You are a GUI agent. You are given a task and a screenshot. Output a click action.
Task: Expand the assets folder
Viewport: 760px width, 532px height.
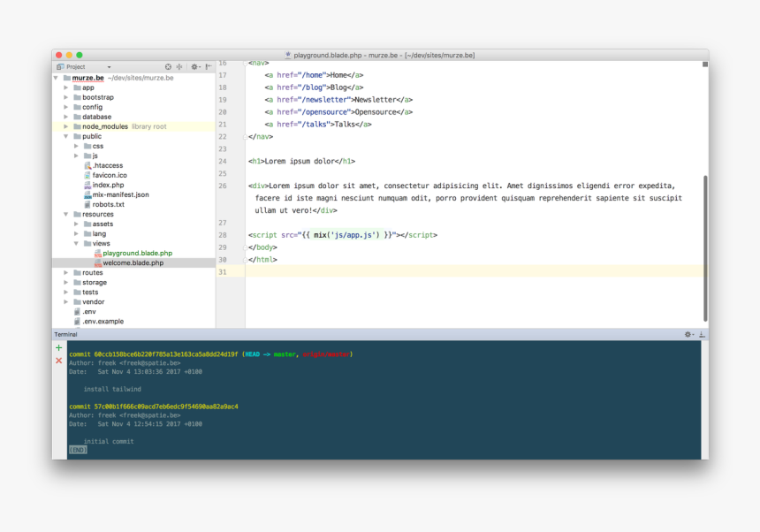coord(77,224)
